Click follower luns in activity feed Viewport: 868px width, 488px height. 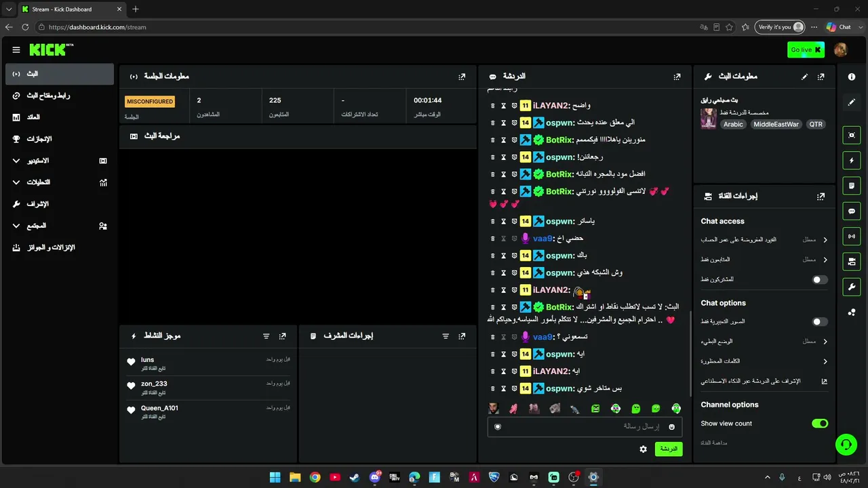(147, 360)
